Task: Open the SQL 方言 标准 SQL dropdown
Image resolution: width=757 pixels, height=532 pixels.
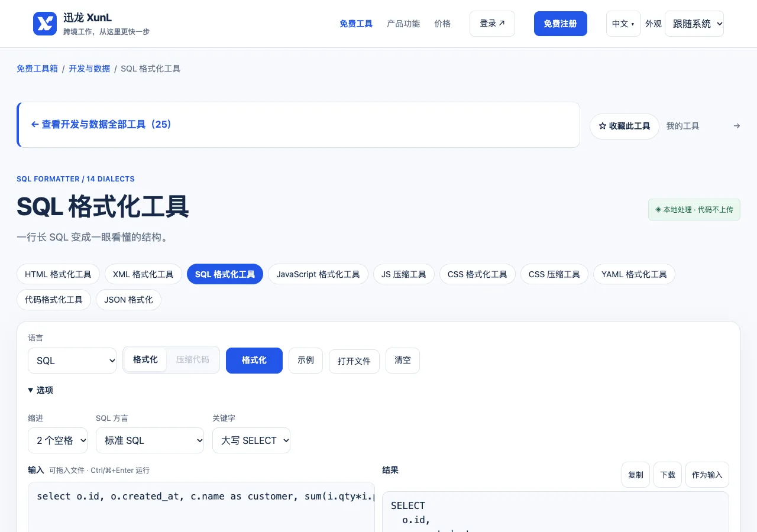Action: pyautogui.click(x=150, y=440)
